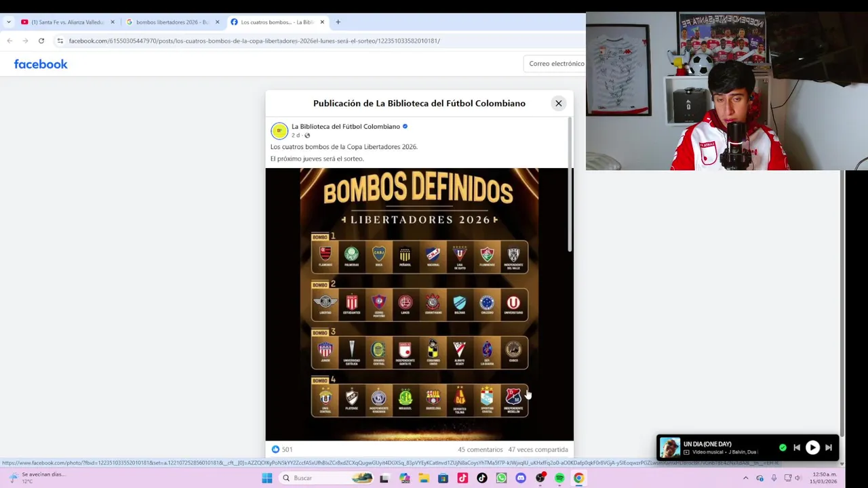Image resolution: width=868 pixels, height=488 pixels.
Task: Open the volume tray control
Action: click(x=798, y=478)
